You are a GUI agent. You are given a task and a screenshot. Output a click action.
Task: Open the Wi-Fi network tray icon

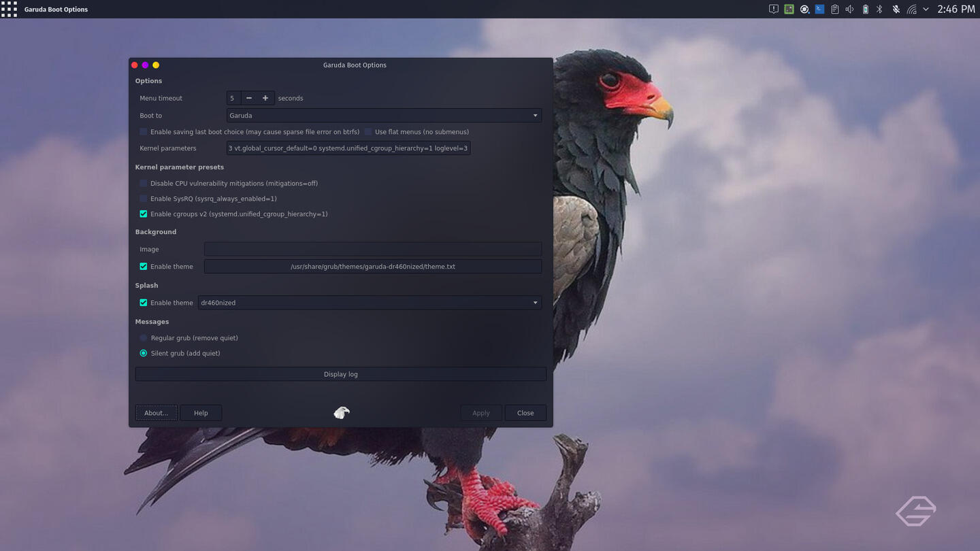(911, 9)
